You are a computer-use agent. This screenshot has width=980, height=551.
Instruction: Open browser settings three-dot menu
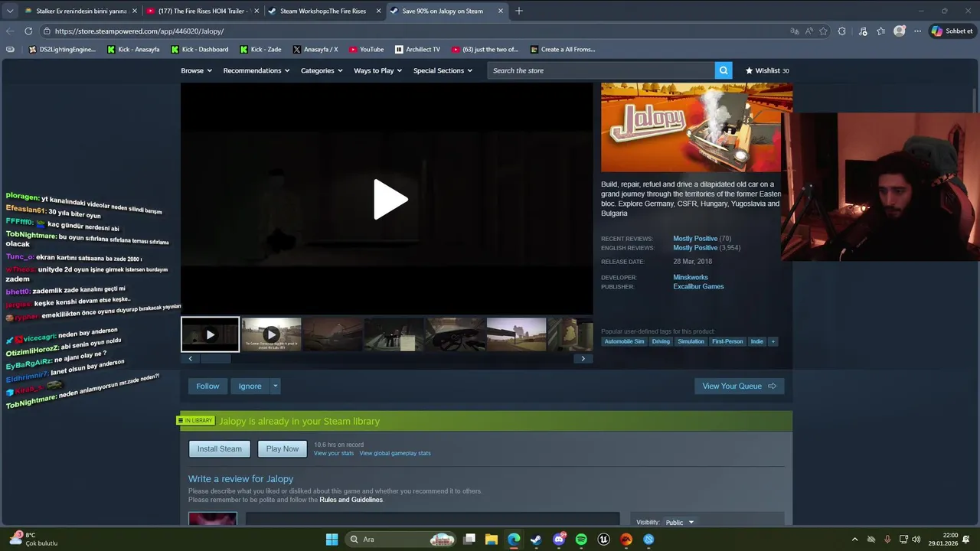917,31
